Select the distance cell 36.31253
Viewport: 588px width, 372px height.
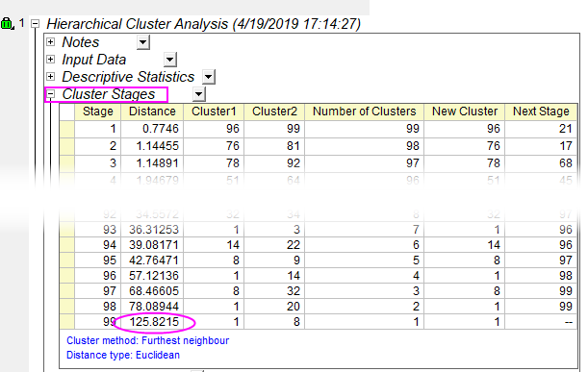(152, 230)
